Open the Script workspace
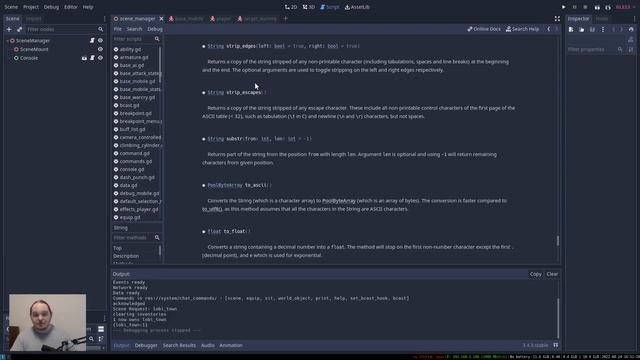Viewport: 640px width, 360px height. pos(330,7)
